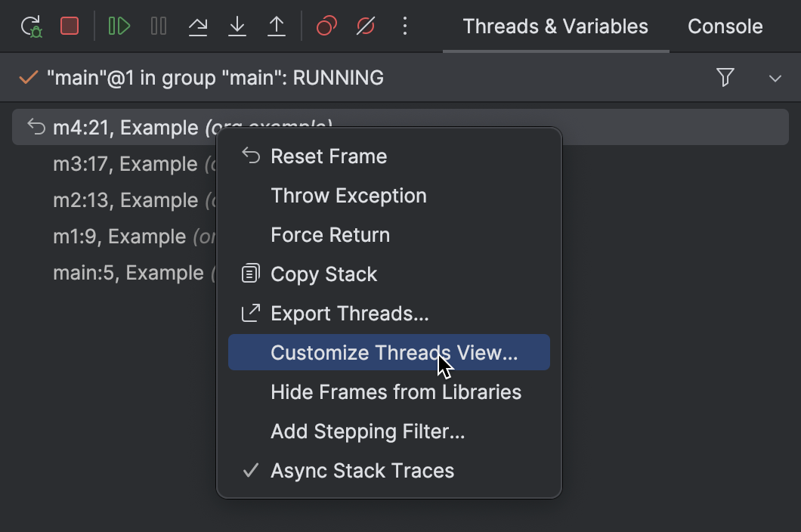Expand the thread view options chevron
This screenshot has height=532, width=801.
click(775, 77)
